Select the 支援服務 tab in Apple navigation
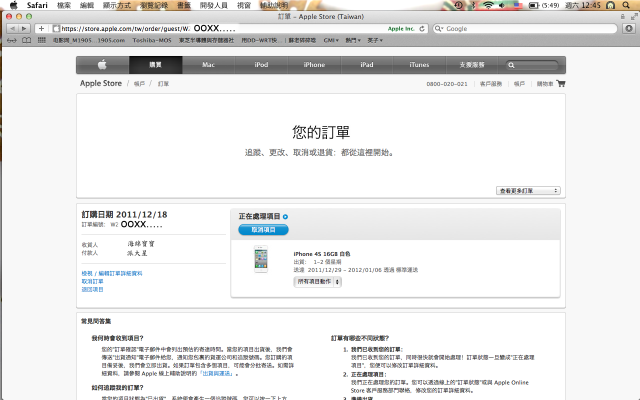 pyautogui.click(x=472, y=64)
